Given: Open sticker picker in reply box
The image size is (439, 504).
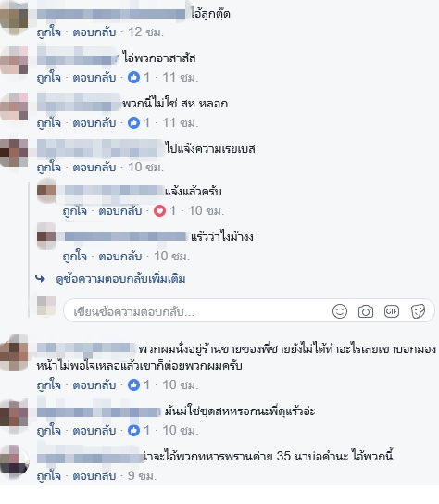Looking at the screenshot, I should pyautogui.click(x=418, y=311).
